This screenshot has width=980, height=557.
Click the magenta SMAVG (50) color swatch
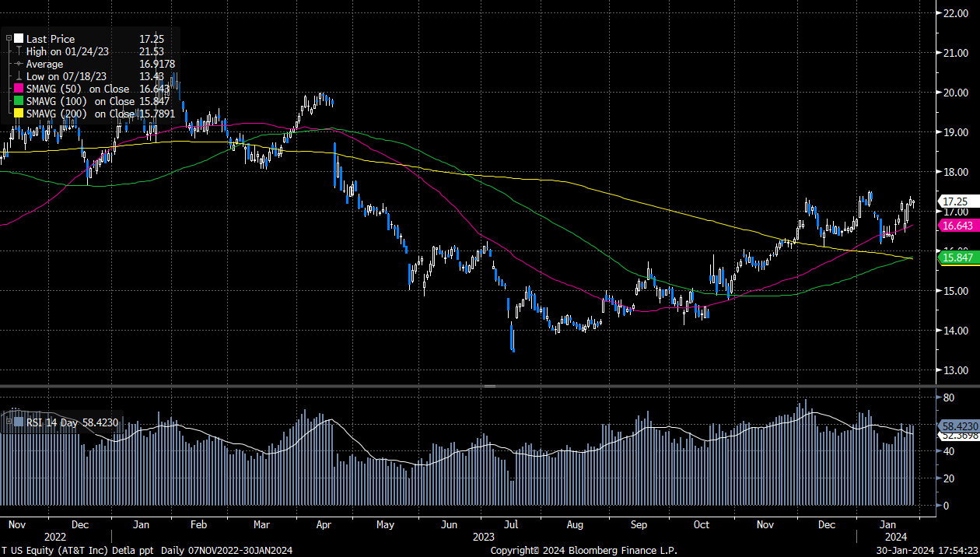pyautogui.click(x=19, y=89)
